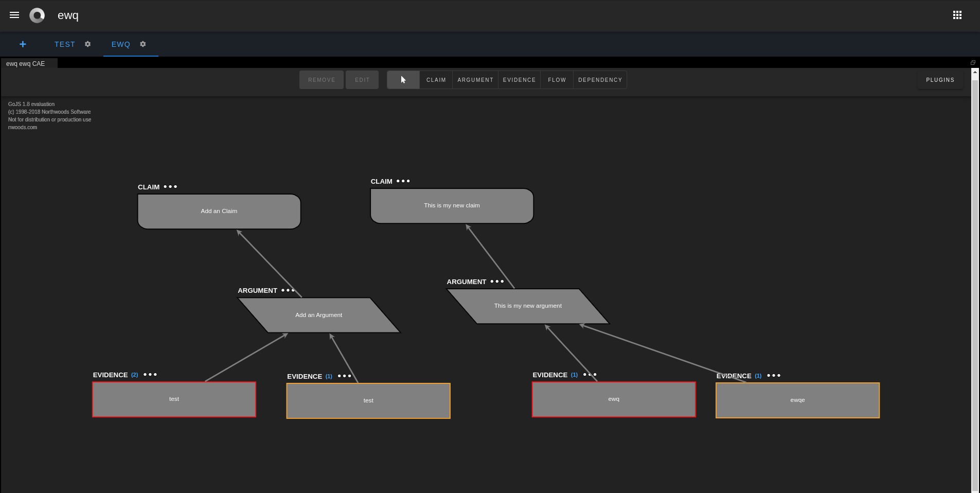Choose the CLAIM node tool
Viewport: 980px width, 493px height.
pos(436,80)
